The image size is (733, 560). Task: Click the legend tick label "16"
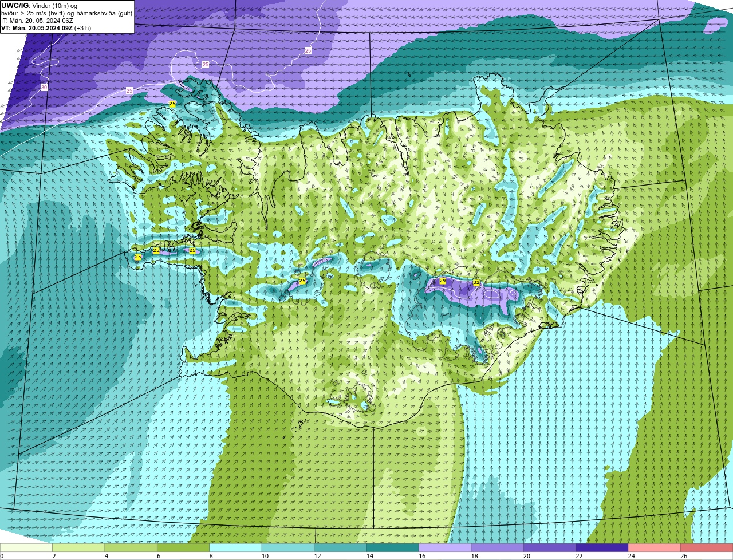(422, 556)
